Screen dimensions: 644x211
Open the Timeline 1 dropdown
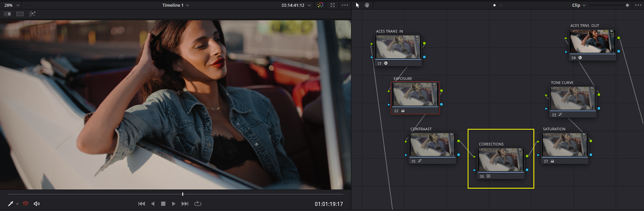coord(176,5)
